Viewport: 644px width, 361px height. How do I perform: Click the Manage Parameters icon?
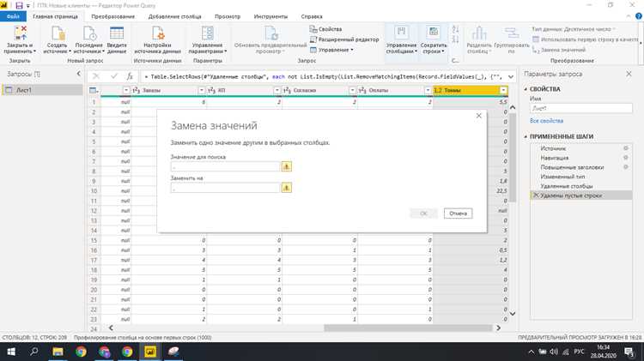[208, 33]
